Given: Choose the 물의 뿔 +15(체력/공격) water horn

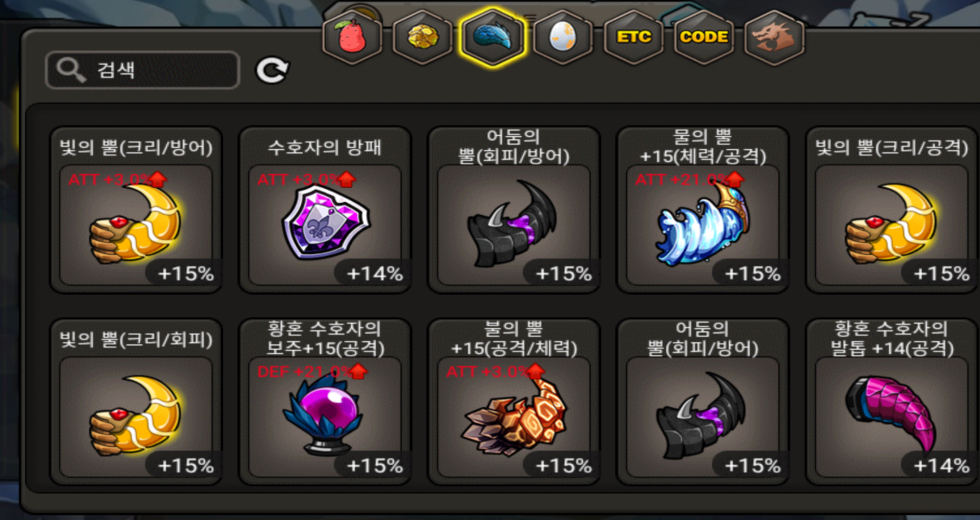Looking at the screenshot, I should (x=702, y=210).
